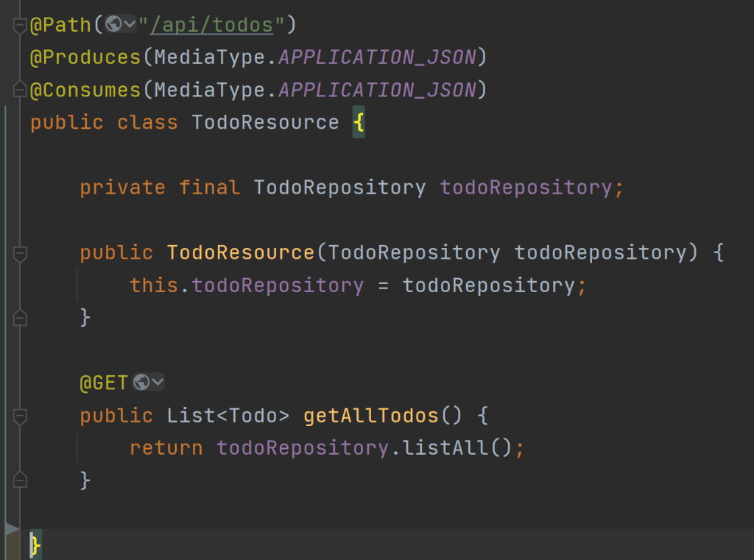
Task: Open the "/api/todos" URL link
Action: (211, 25)
